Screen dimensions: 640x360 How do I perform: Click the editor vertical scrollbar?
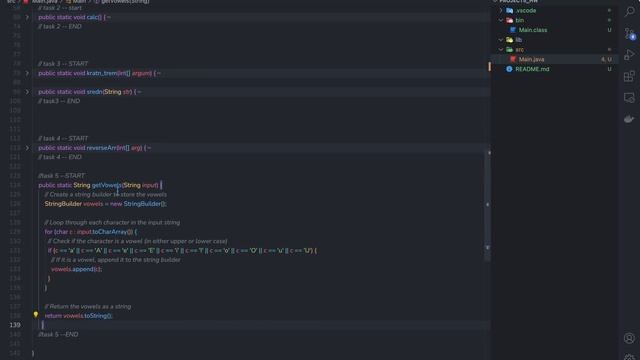[x=487, y=205]
